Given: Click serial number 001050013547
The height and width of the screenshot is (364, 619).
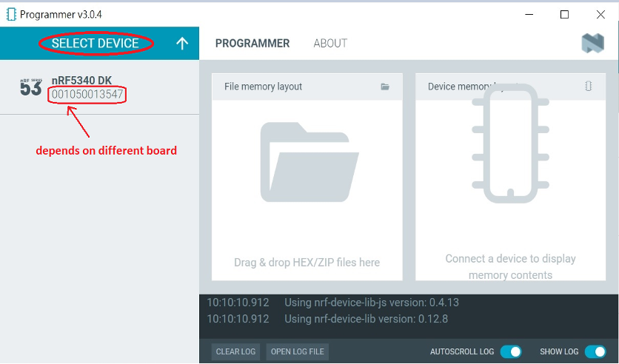Looking at the screenshot, I should coord(87,95).
